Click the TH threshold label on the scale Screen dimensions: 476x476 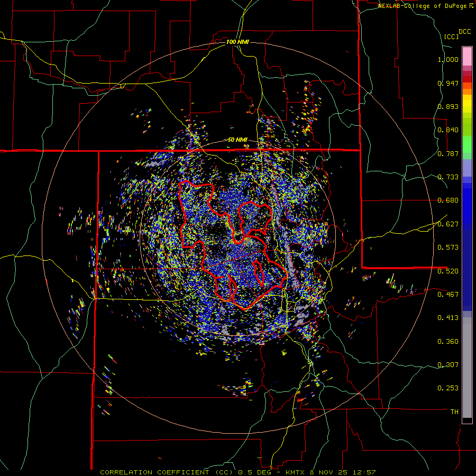click(x=454, y=412)
